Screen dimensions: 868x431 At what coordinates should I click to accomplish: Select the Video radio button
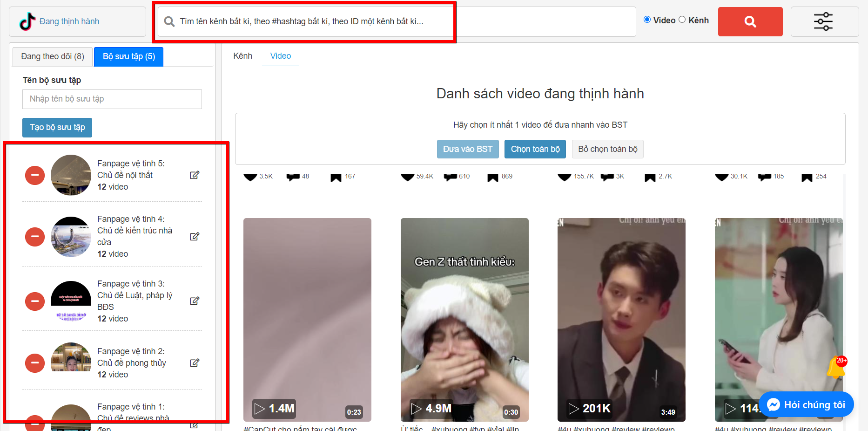click(647, 20)
